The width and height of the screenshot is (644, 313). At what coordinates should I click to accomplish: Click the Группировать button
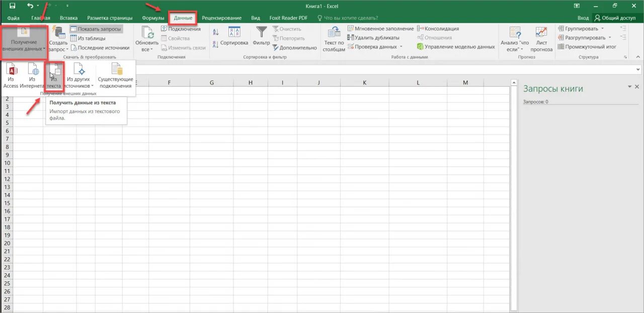pos(578,29)
